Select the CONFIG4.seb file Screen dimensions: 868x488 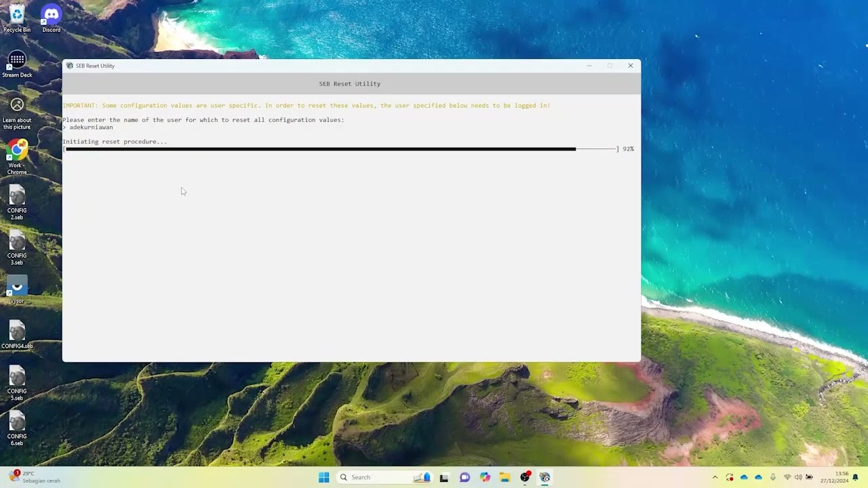[17, 335]
